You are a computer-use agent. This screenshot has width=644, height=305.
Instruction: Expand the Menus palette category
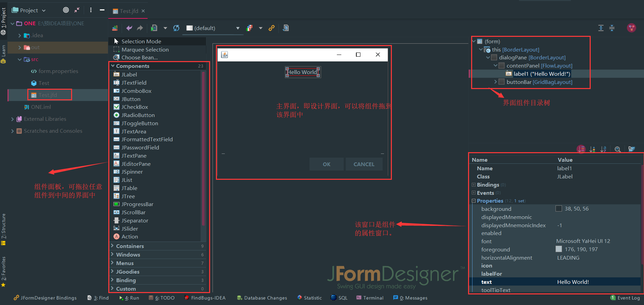click(x=112, y=263)
